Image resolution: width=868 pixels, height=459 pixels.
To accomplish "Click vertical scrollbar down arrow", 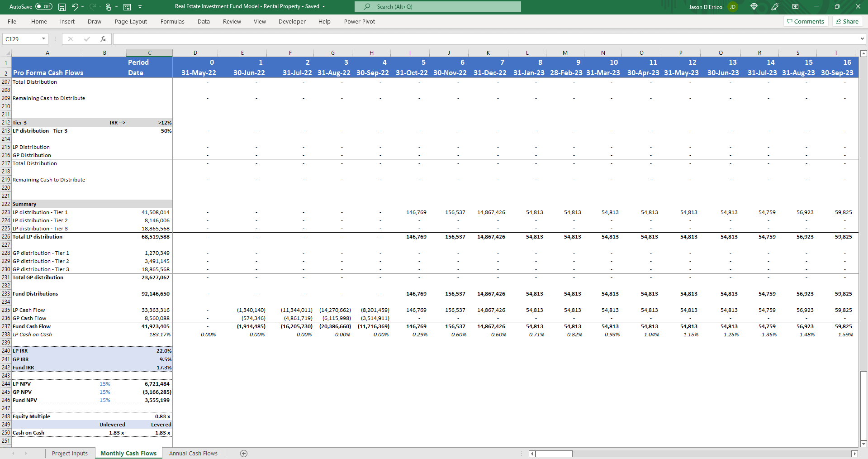I will pyautogui.click(x=863, y=444).
